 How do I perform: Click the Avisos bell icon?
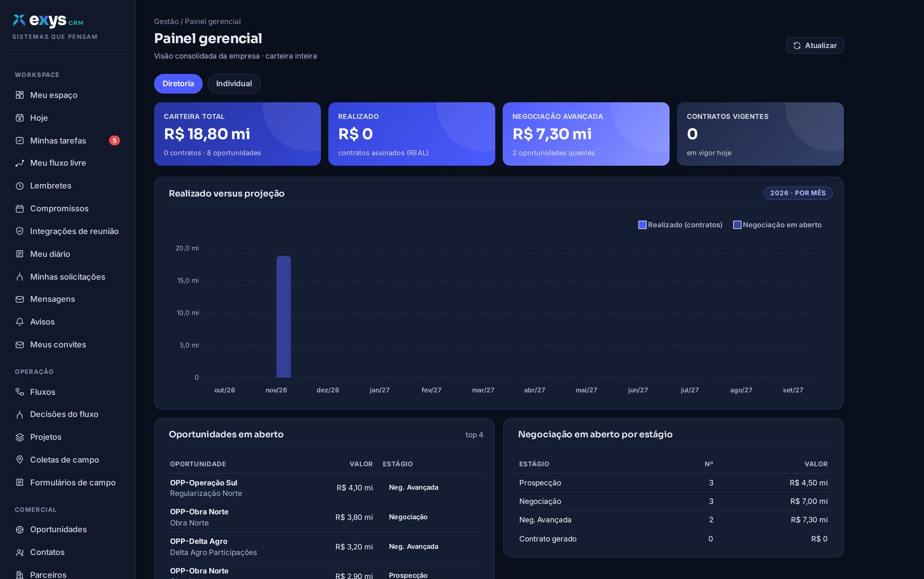point(20,322)
